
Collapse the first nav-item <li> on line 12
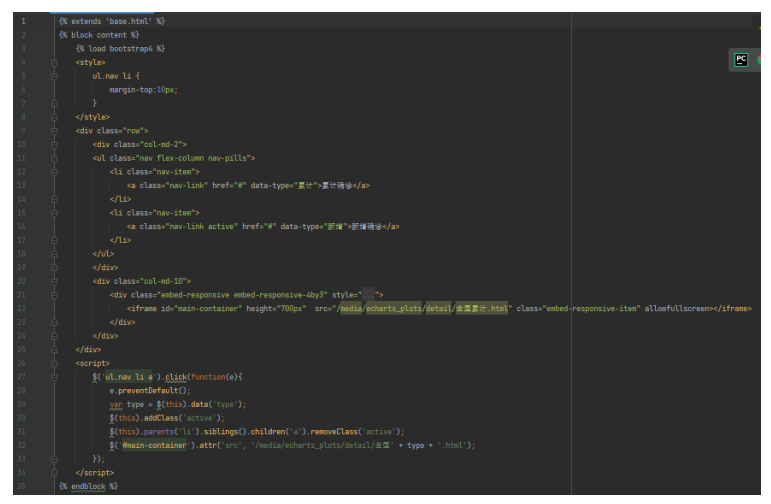pyautogui.click(x=55, y=172)
